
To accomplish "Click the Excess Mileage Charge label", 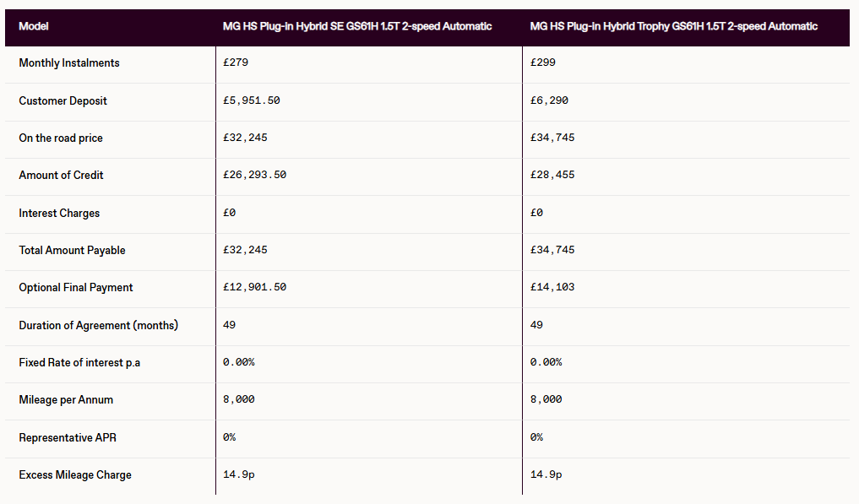I will coord(75,474).
